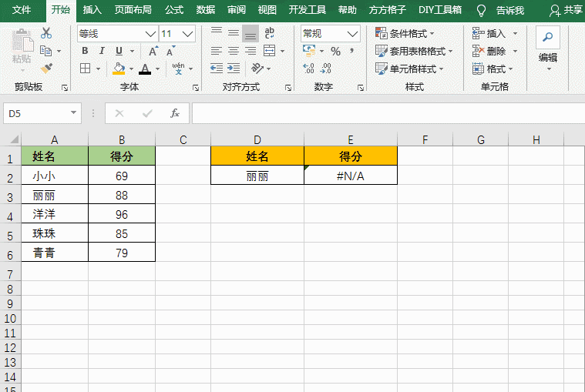This screenshot has height=392, width=585.
Task: Open the 编辑 search editing group
Action: point(548,49)
